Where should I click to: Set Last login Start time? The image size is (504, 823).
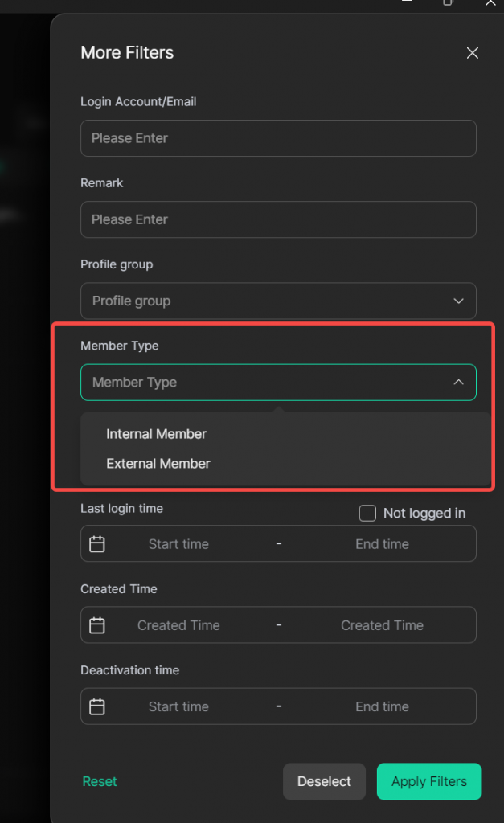[x=178, y=544]
